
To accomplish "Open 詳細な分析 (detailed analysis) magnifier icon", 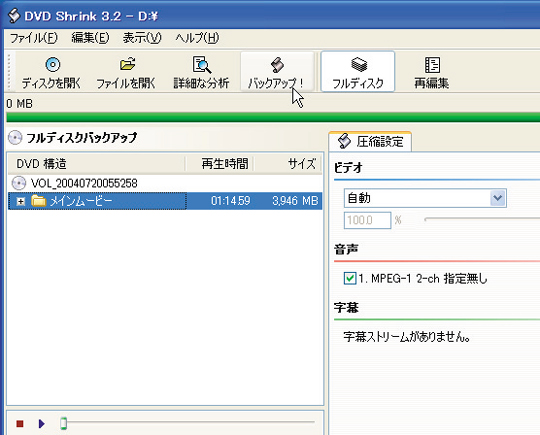I will pos(201,65).
